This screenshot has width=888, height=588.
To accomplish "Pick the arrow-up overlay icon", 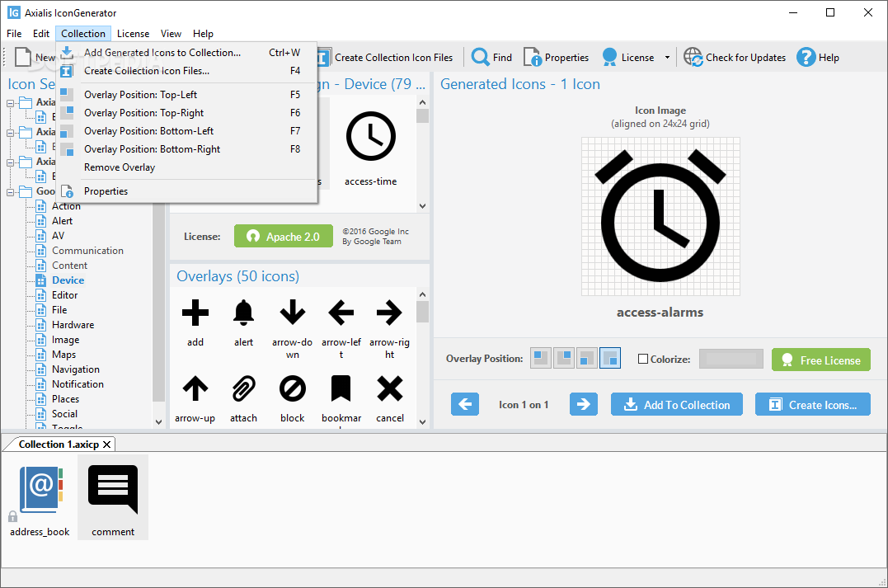I will tap(195, 388).
